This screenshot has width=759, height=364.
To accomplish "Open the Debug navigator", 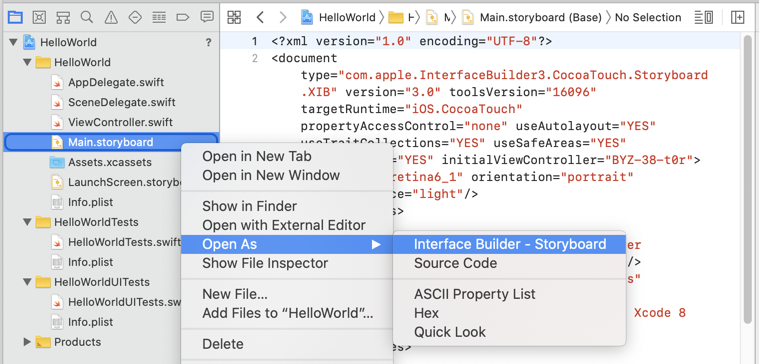I will pyautogui.click(x=159, y=18).
